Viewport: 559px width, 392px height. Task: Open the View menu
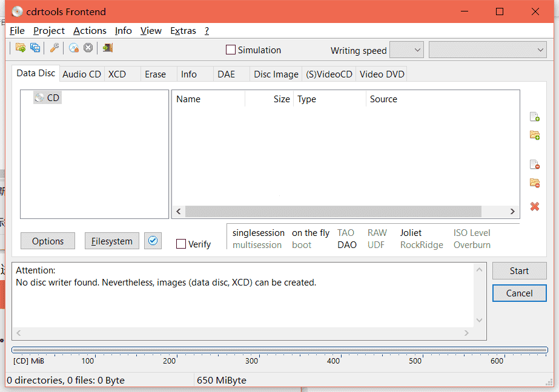[x=151, y=31]
